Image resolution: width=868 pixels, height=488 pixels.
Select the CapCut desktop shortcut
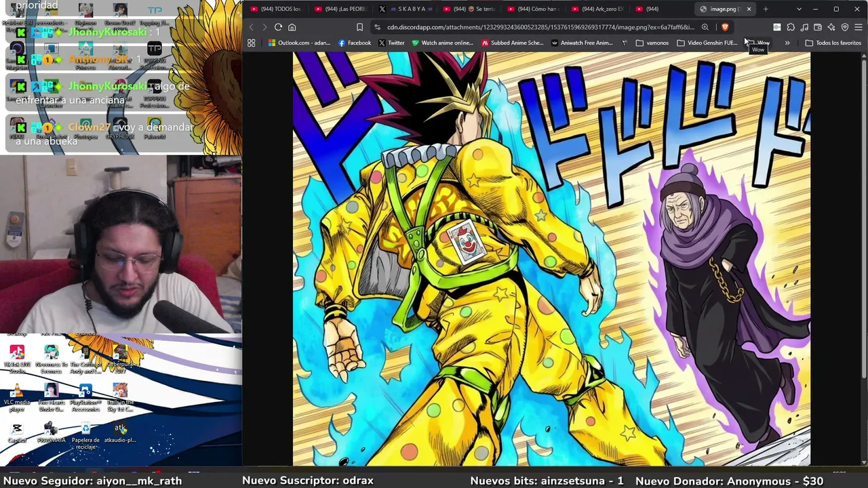point(17,433)
